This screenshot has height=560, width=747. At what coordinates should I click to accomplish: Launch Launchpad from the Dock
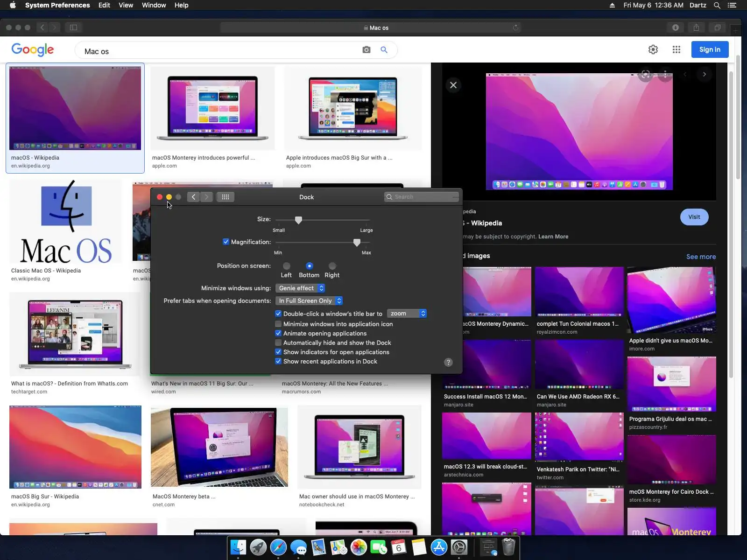259,547
